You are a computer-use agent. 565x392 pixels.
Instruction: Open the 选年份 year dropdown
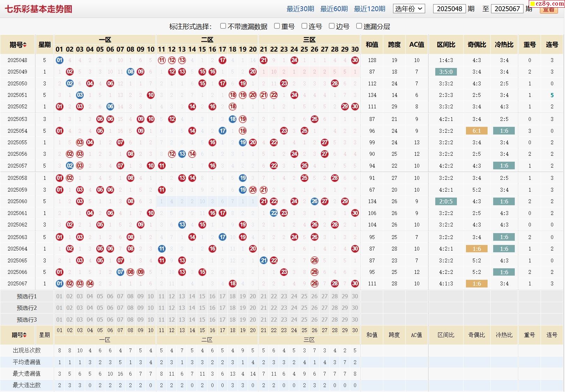(x=409, y=9)
